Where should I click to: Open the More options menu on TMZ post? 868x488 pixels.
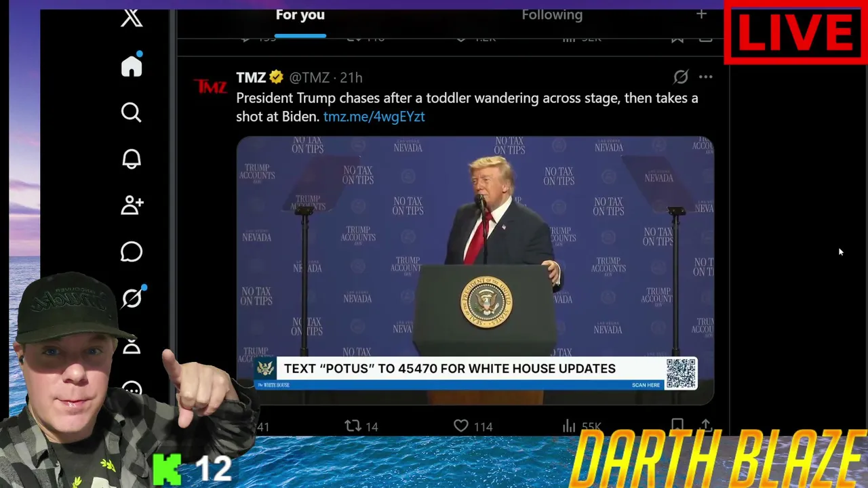706,77
